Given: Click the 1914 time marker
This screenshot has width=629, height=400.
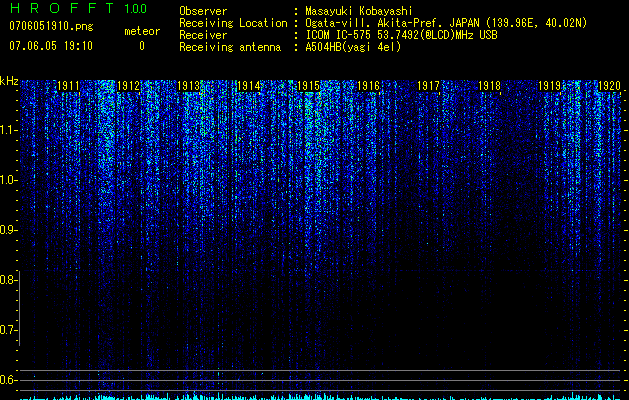Looking at the screenshot, I should point(249,86).
